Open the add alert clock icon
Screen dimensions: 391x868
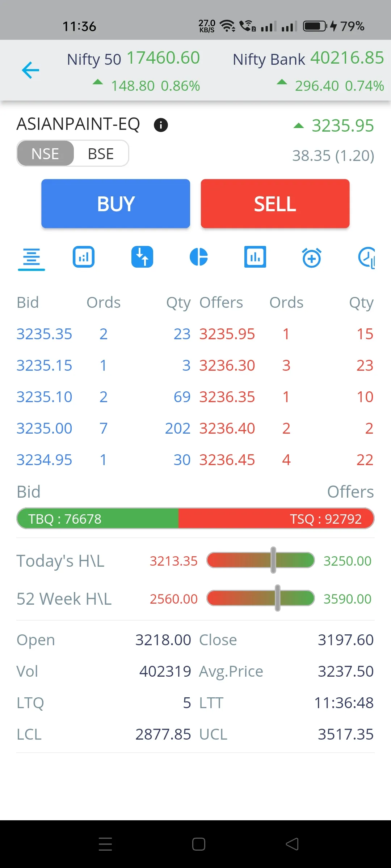pyautogui.click(x=312, y=258)
